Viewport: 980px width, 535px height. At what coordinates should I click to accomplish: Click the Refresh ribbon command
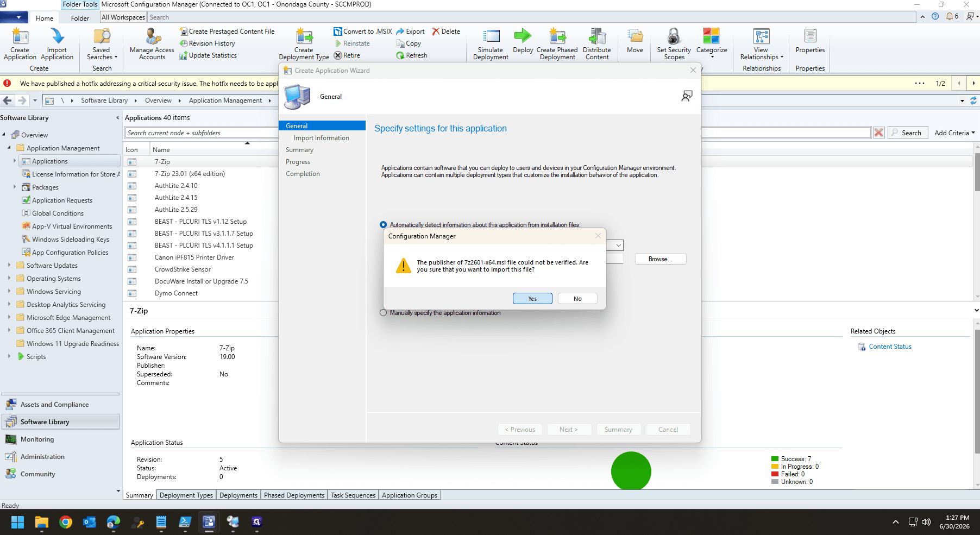(x=412, y=55)
